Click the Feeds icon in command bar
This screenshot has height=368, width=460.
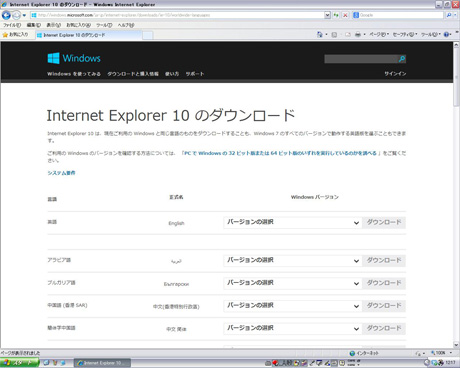tap(334, 34)
